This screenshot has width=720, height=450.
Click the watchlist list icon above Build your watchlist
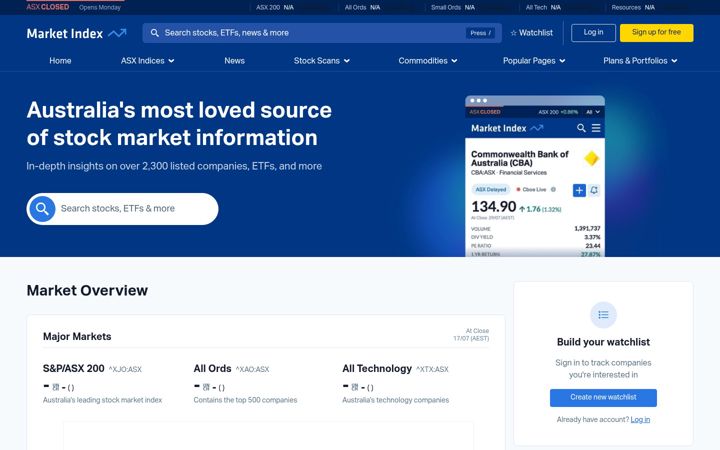pos(603,315)
